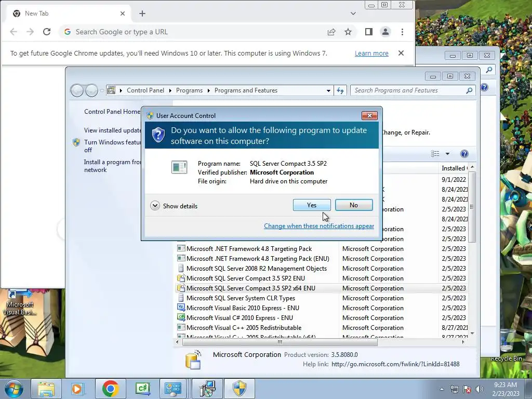
Task: Switch to UAC shield taskbar item
Action: tap(240, 389)
